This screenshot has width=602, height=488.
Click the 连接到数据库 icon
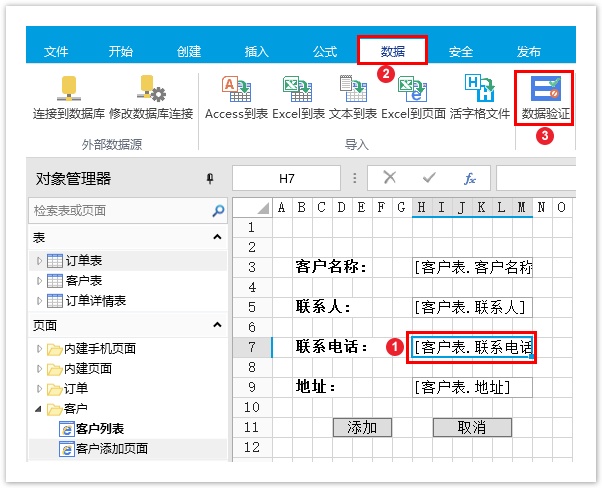68,89
